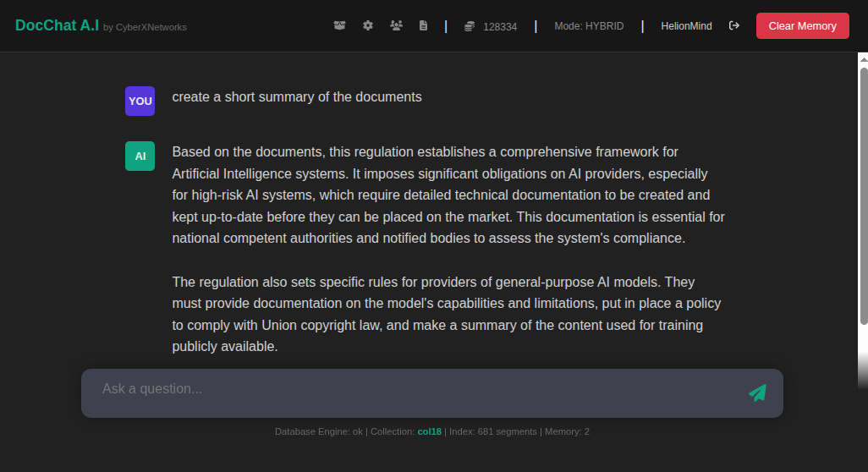Click the YOU avatar badge
The width and height of the screenshot is (868, 472).
140,101
